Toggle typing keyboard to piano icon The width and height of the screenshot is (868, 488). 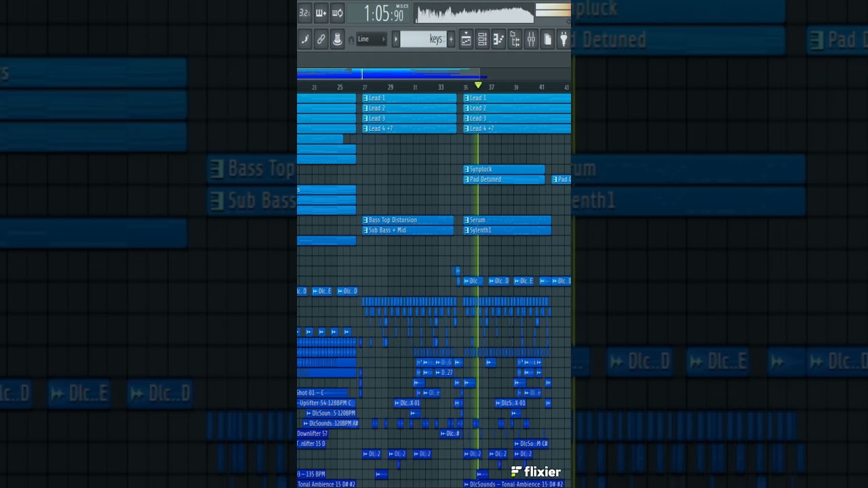[305, 39]
